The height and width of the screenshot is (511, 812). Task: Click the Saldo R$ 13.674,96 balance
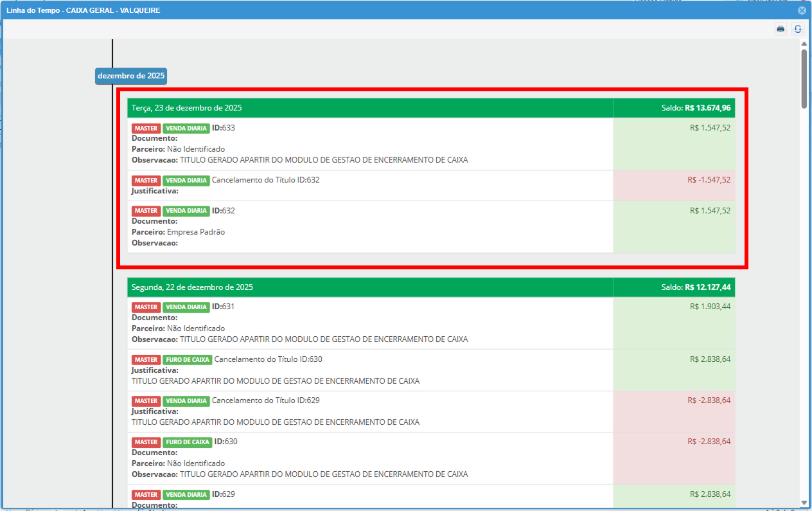[696, 108]
